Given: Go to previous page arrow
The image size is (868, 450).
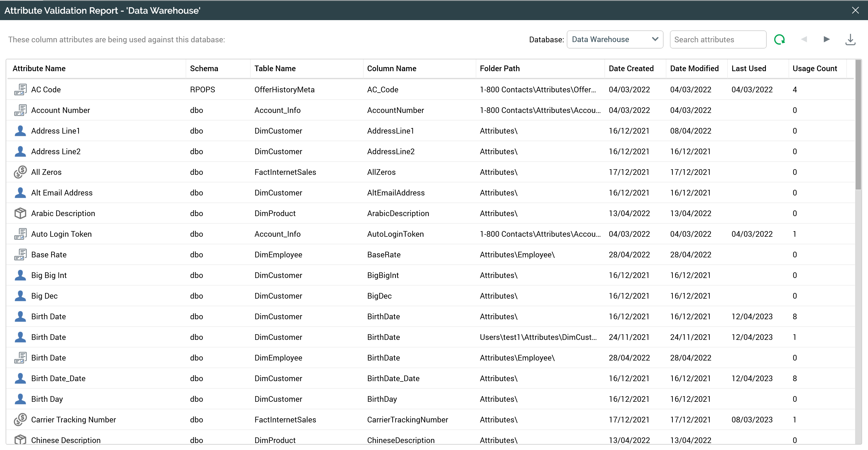Looking at the screenshot, I should click(804, 39).
